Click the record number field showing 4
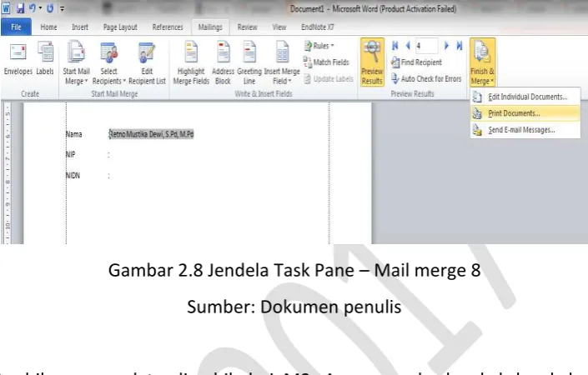The height and width of the screenshot is (375, 588). tap(426, 46)
